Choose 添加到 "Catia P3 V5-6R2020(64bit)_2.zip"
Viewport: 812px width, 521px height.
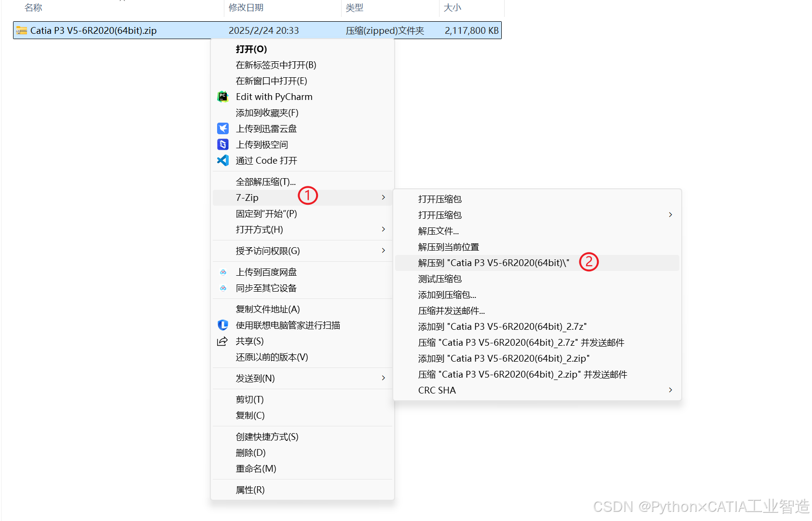(537, 358)
